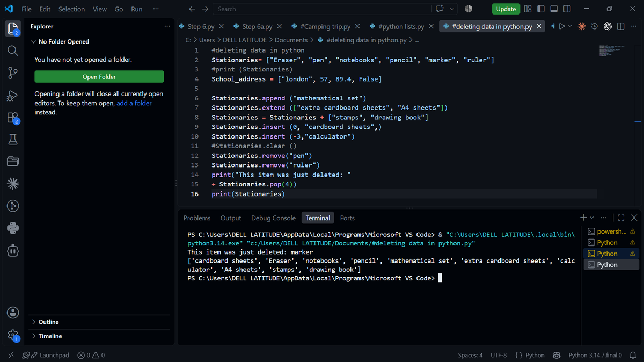Toggle the secondary side bar visibility
The width and height of the screenshot is (644, 362).
[567, 9]
